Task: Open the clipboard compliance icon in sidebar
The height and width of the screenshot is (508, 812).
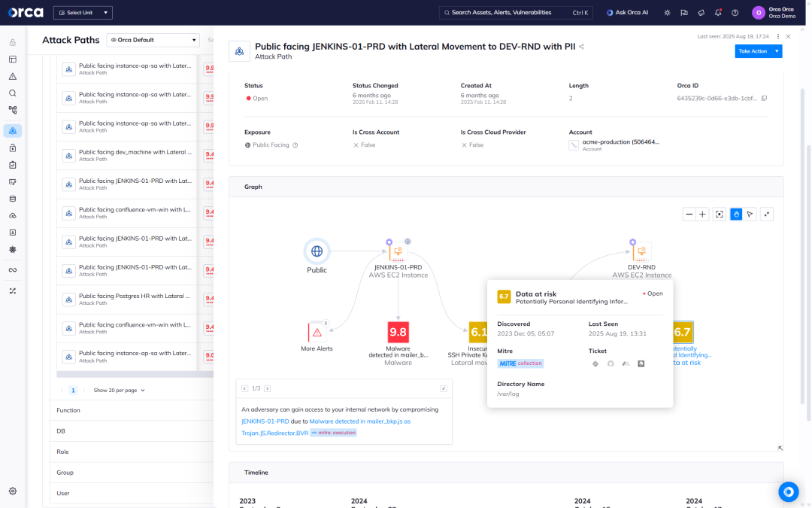Action: point(13,165)
